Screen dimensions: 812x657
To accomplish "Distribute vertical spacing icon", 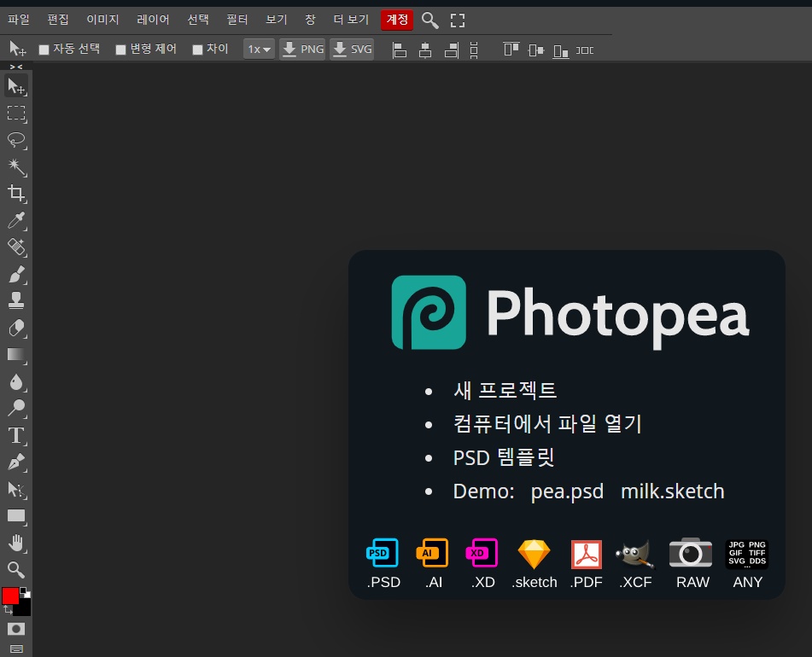I will pos(474,50).
